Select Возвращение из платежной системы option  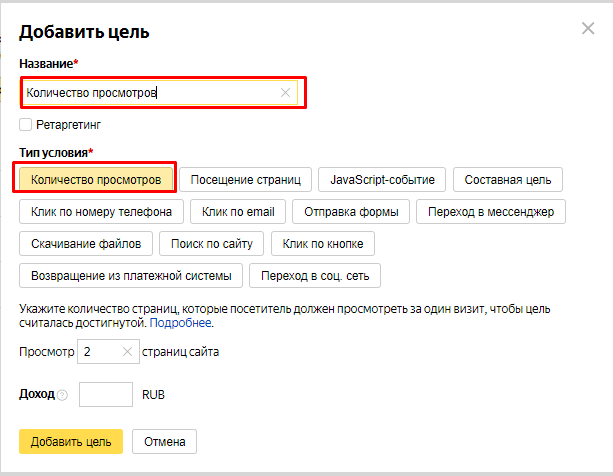tap(131, 276)
